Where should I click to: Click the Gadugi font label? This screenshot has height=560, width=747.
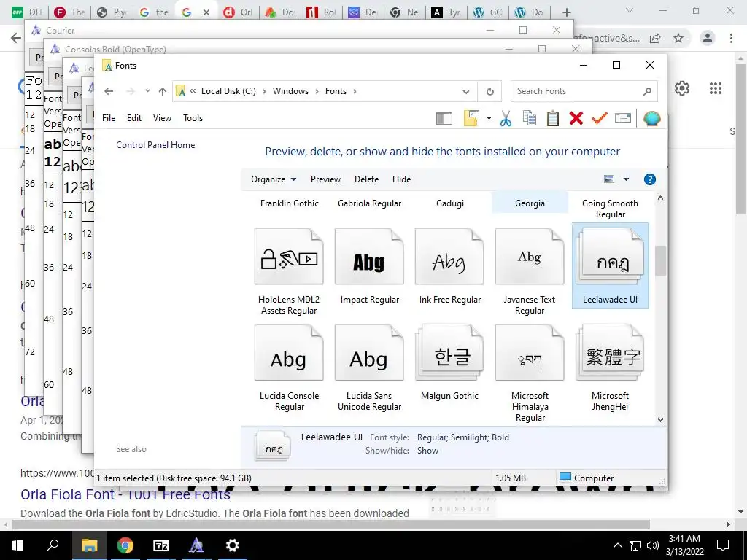[x=449, y=203]
